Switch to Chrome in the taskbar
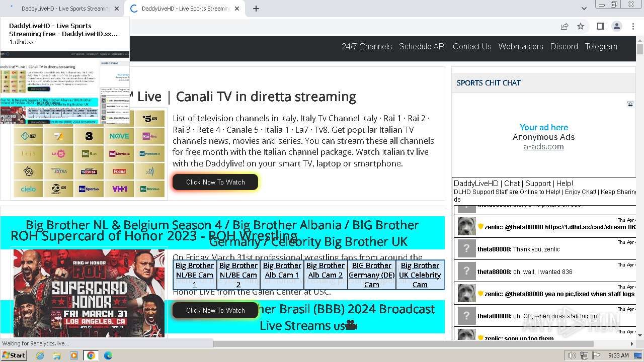The image size is (644, 362). tap(91, 355)
